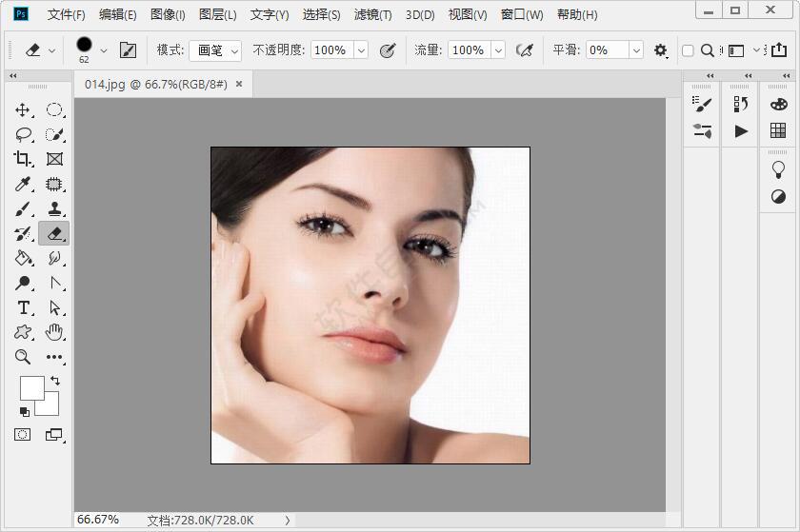Select the Eraser tool in toolbox
Screen dimensions: 800x532
tap(54, 233)
